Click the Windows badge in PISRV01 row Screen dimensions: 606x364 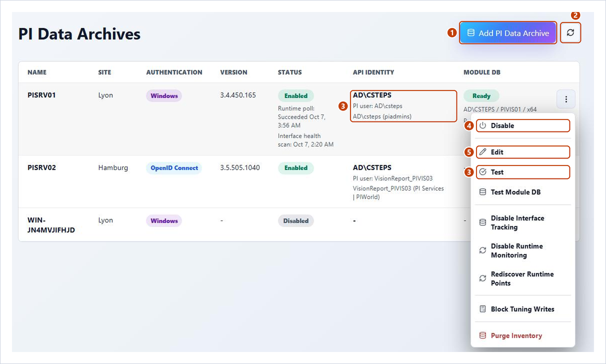[x=164, y=95]
